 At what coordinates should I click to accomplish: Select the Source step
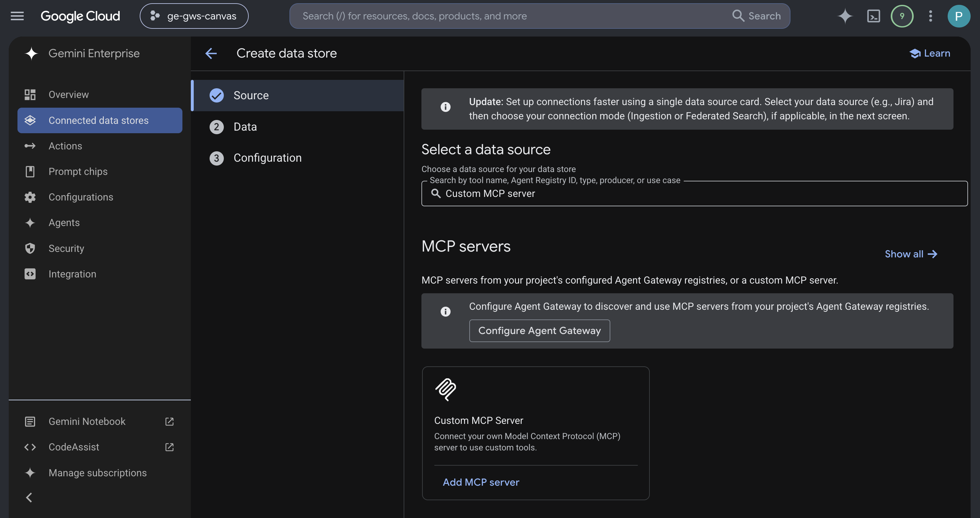click(298, 95)
